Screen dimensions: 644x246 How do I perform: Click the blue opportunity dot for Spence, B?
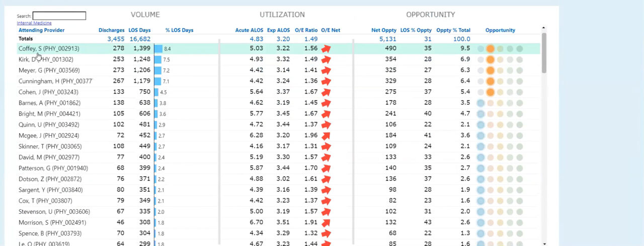pyautogui.click(x=480, y=234)
